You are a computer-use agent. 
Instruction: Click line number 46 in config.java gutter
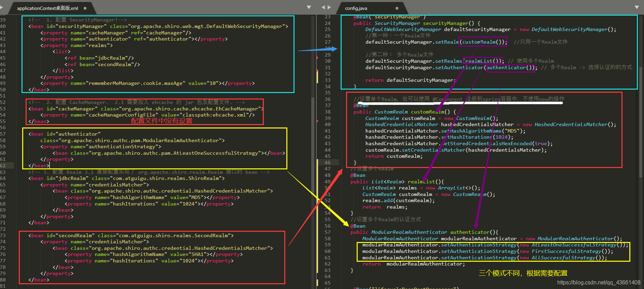tap(328, 163)
